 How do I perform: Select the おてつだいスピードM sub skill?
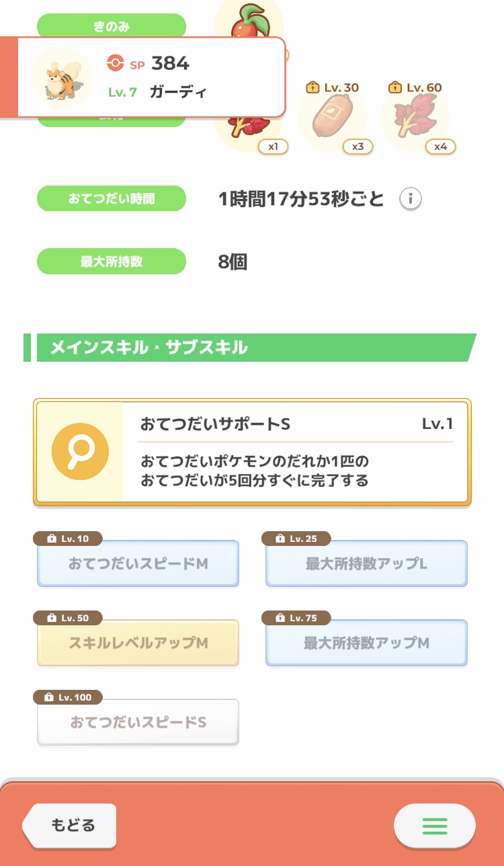pos(138,563)
